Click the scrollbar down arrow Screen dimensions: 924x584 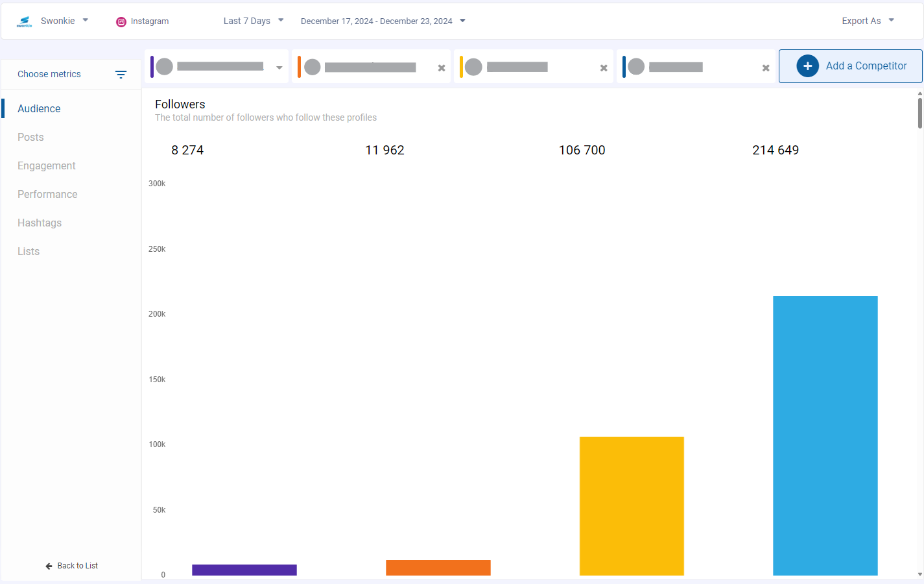tap(919, 574)
